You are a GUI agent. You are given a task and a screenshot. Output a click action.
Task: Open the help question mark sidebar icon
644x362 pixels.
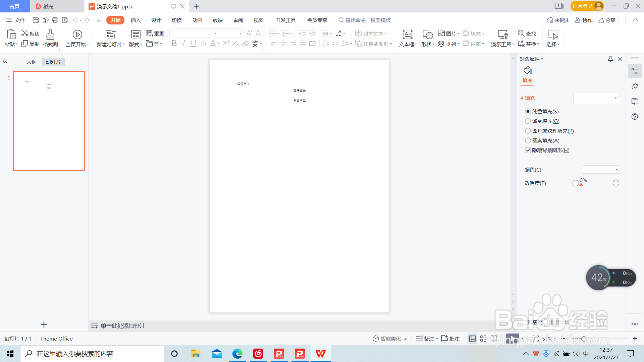tap(635, 116)
